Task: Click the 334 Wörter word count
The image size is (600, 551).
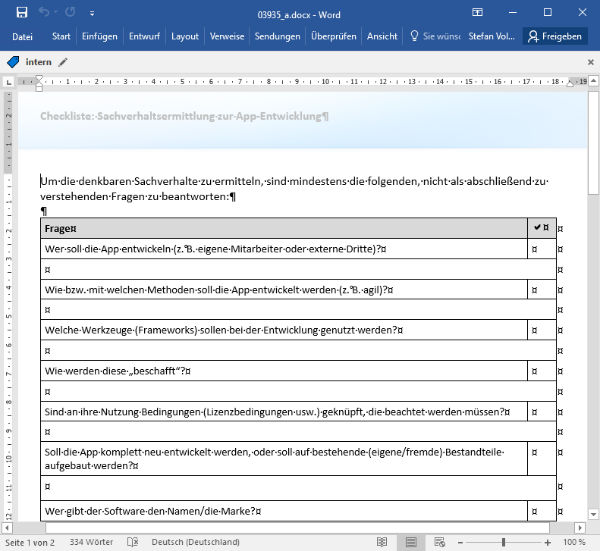Action: (91, 542)
